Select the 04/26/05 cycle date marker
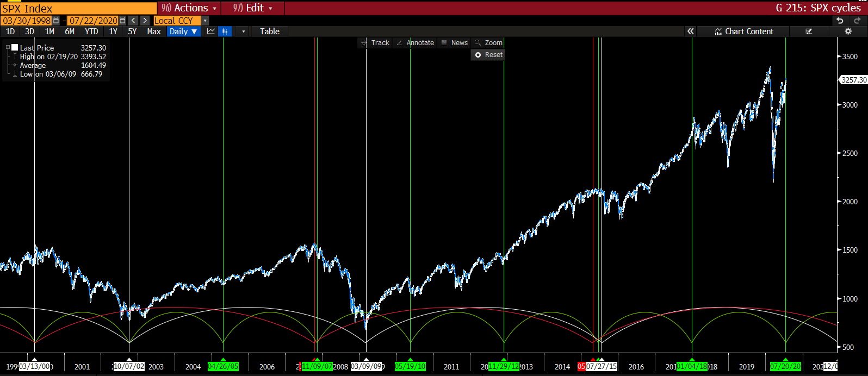Image resolution: width=868 pixels, height=376 pixels. (x=223, y=367)
